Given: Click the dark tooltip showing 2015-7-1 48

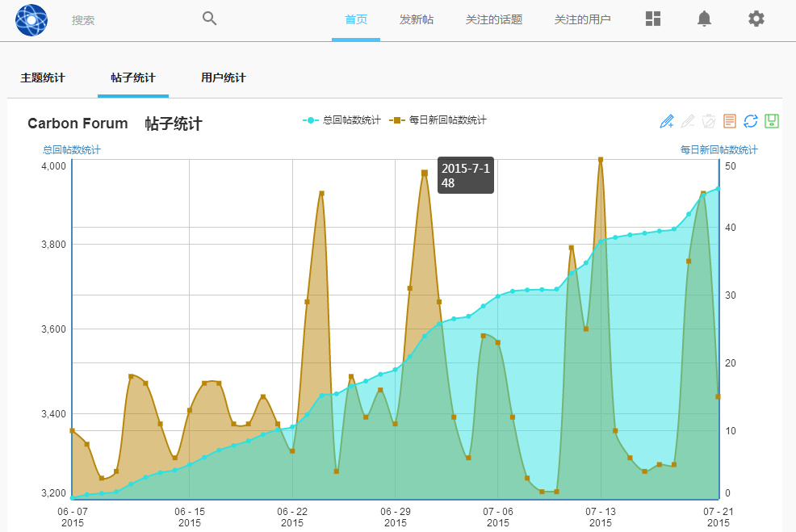Looking at the screenshot, I should tap(466, 175).
